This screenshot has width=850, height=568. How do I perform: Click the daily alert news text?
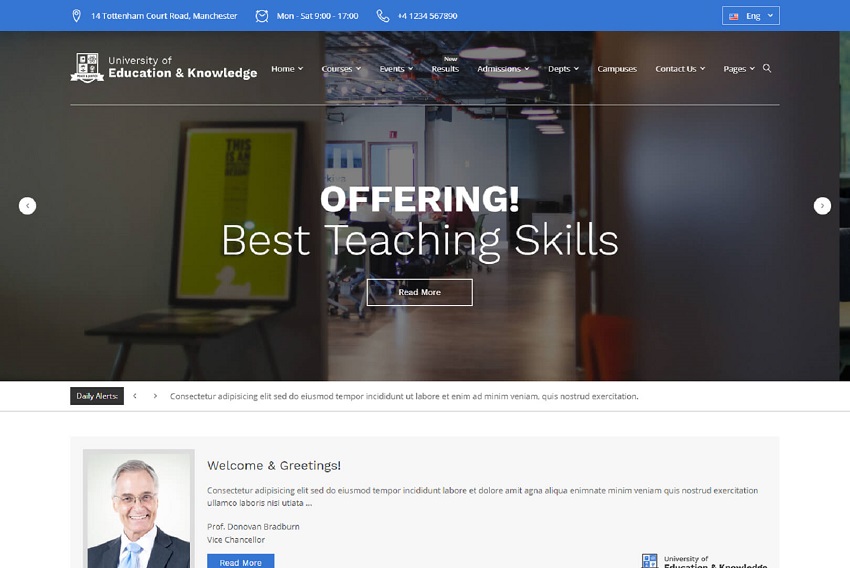click(x=404, y=396)
